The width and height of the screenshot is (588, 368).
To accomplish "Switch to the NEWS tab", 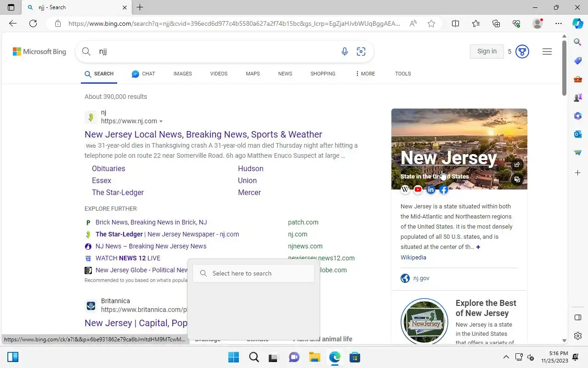I will coord(285,74).
